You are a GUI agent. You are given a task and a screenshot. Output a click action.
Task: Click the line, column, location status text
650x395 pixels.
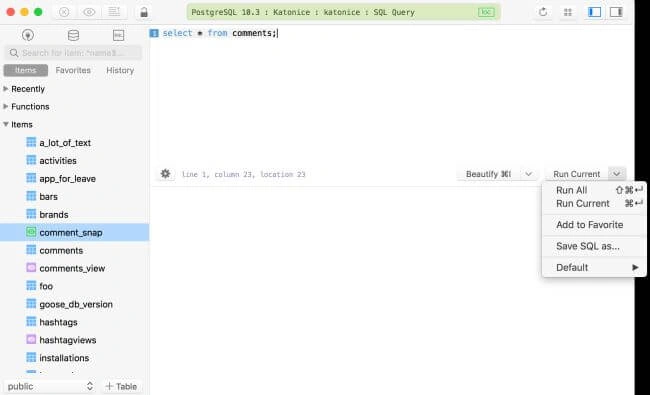tap(243, 174)
